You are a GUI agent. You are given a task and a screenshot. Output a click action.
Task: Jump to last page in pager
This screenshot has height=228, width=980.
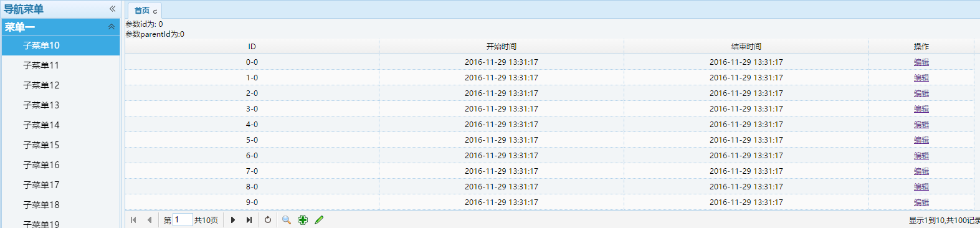click(249, 220)
